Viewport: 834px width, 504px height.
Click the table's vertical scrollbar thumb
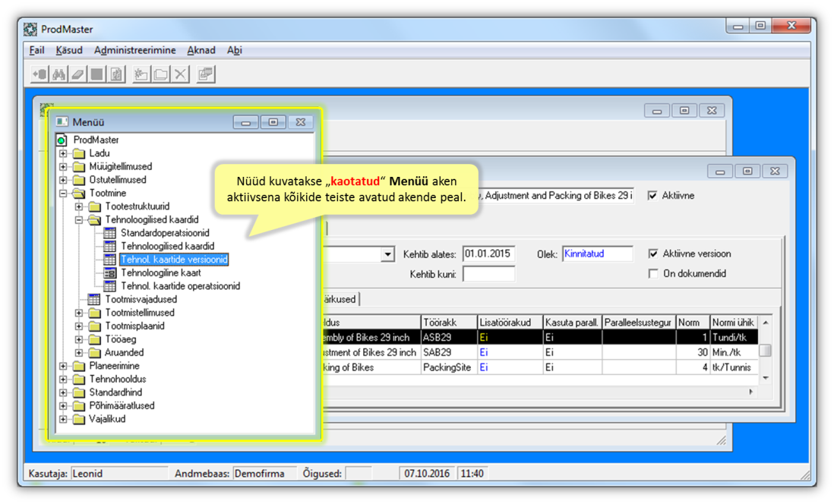coord(765,351)
